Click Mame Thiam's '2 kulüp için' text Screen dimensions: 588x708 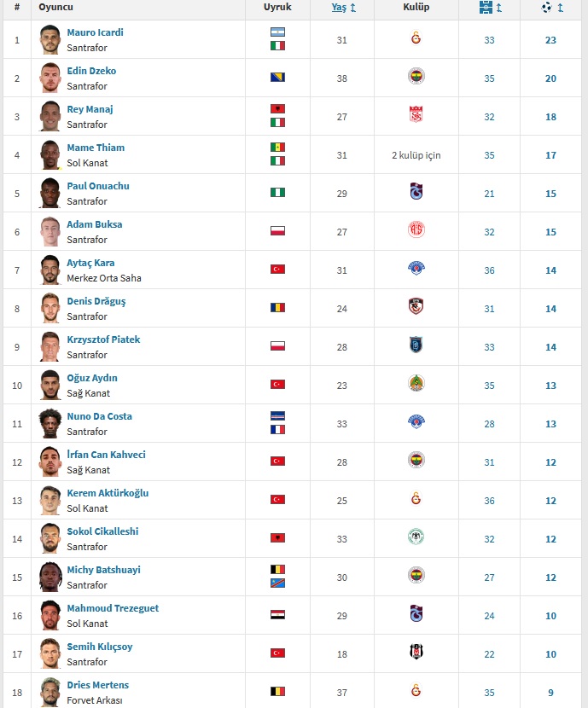click(416, 155)
